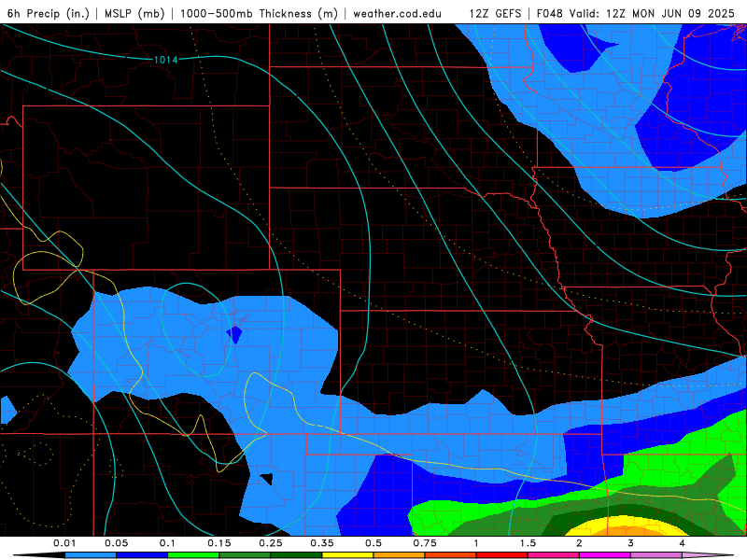Click the dark blue 0.05–0.1 legend swatch
Viewport: 747px width, 560px height.
(142, 555)
